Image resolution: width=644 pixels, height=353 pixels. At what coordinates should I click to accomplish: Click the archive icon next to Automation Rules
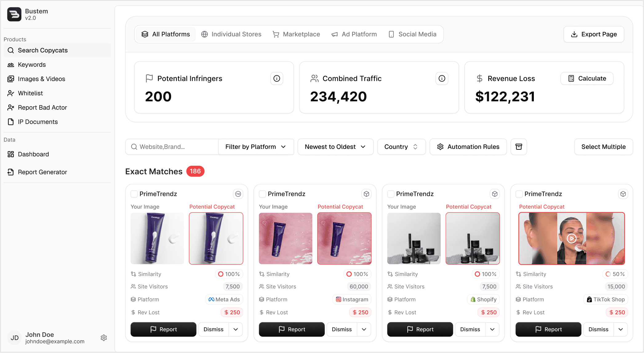pos(519,147)
